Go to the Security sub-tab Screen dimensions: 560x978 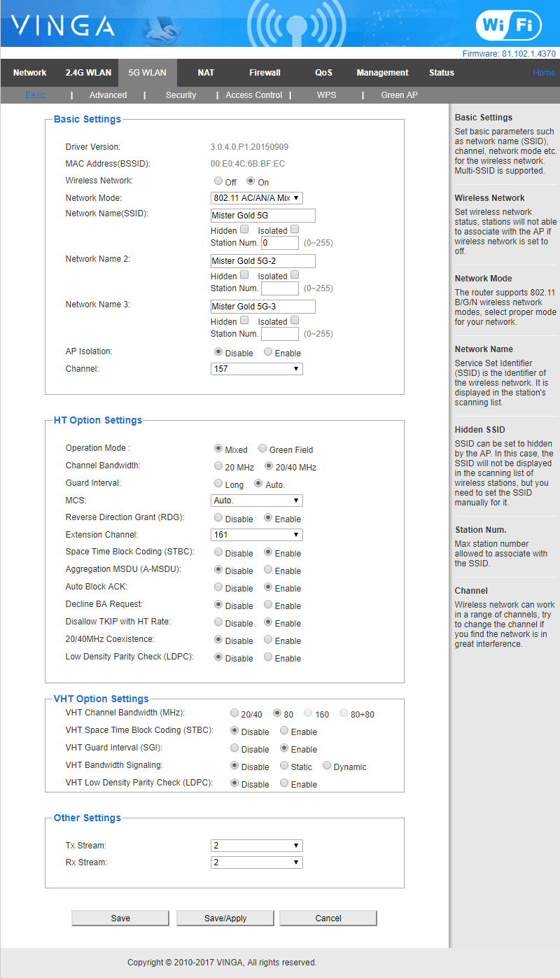tap(181, 95)
